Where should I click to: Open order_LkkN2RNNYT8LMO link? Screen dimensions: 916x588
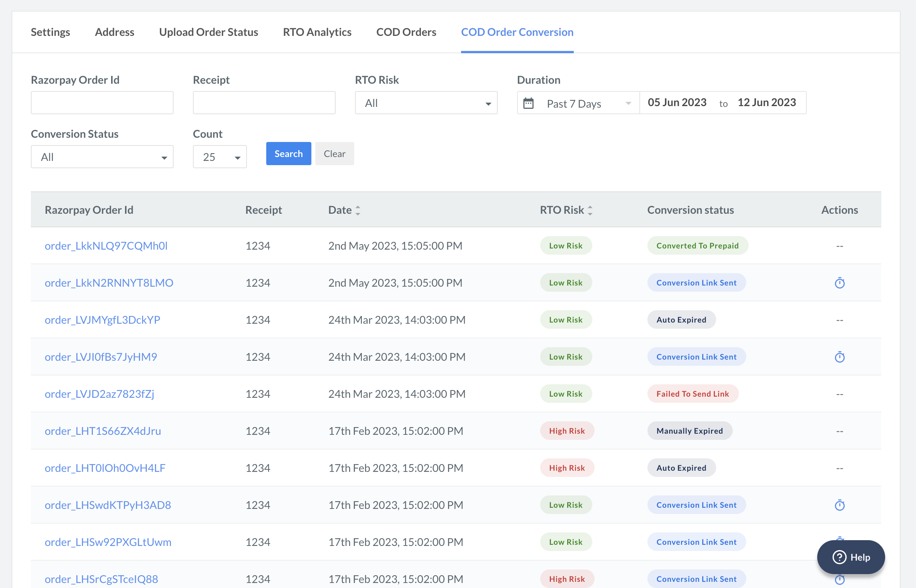pyautogui.click(x=109, y=283)
